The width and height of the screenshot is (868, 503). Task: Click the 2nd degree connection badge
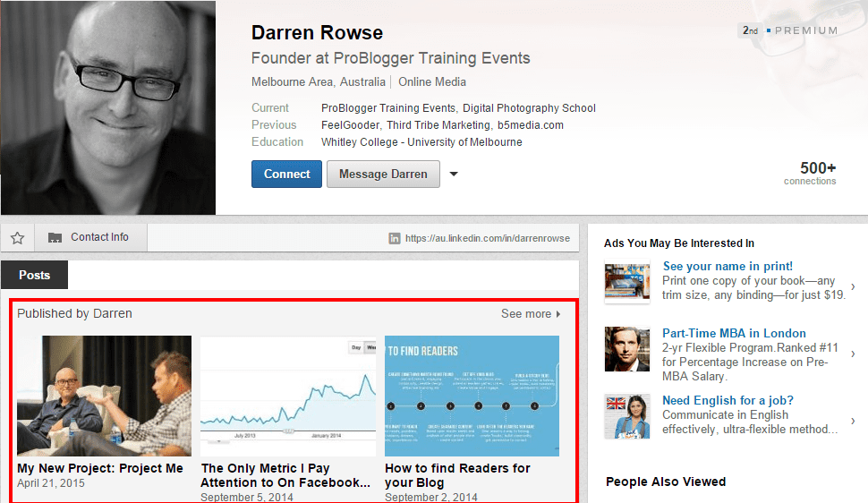coord(750,30)
